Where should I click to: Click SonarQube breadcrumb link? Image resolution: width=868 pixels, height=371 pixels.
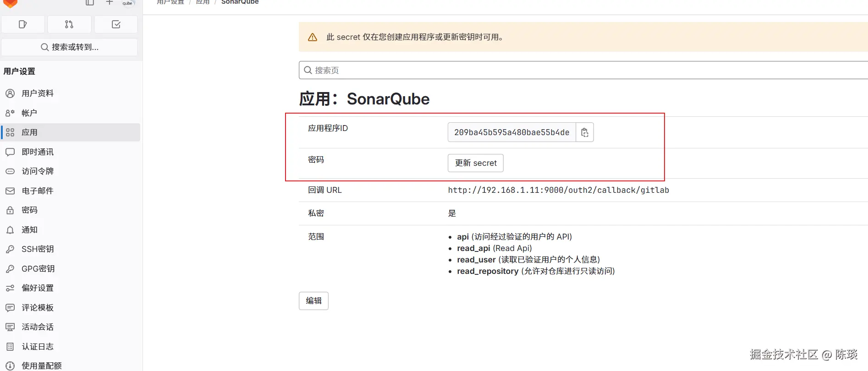[240, 2]
